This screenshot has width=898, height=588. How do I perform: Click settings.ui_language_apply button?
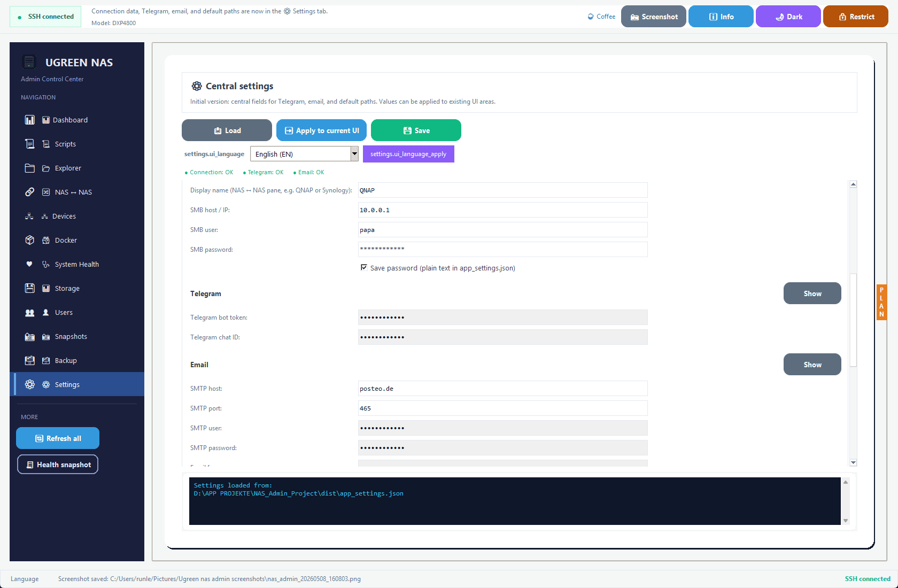click(x=408, y=154)
